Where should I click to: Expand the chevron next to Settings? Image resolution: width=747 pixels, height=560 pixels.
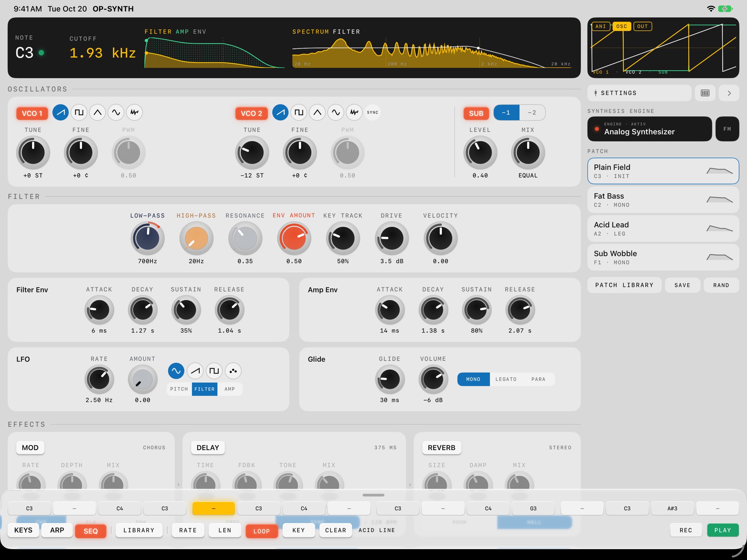pos(729,93)
